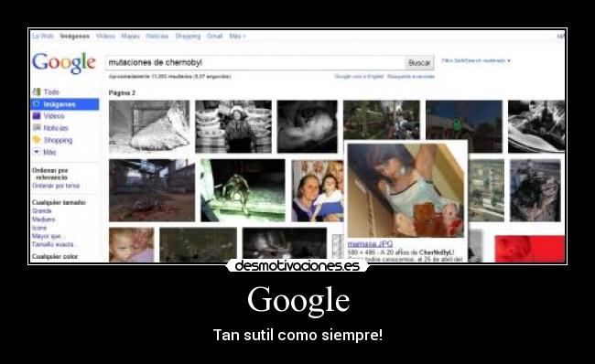Open the dark greenish thumbnail in bottom row

click(x=198, y=244)
